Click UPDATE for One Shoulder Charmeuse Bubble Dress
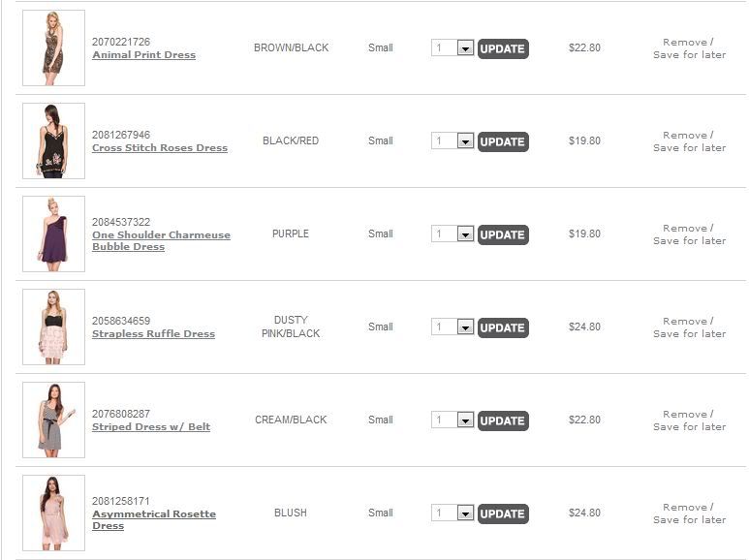Image resolution: width=749 pixels, height=560 pixels. pyautogui.click(x=503, y=234)
